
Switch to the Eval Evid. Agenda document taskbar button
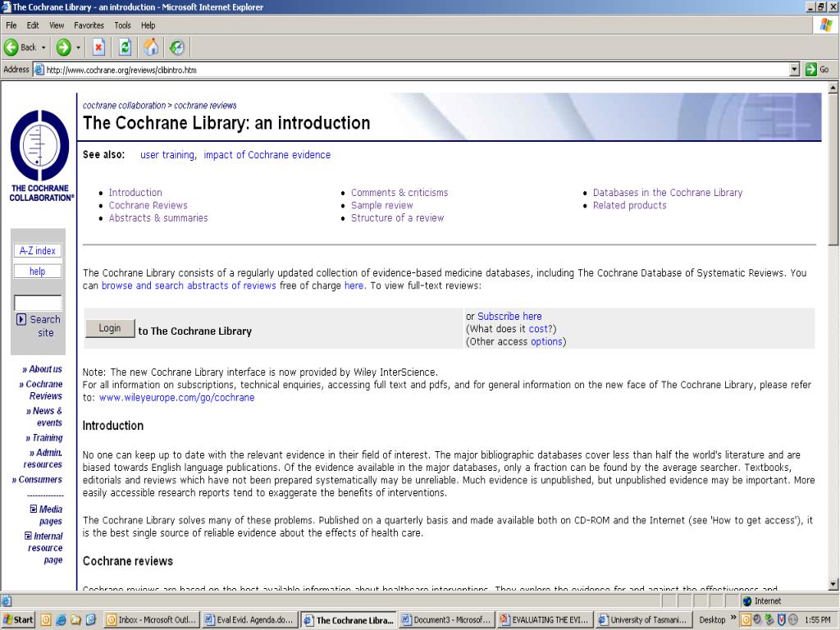pos(249,620)
